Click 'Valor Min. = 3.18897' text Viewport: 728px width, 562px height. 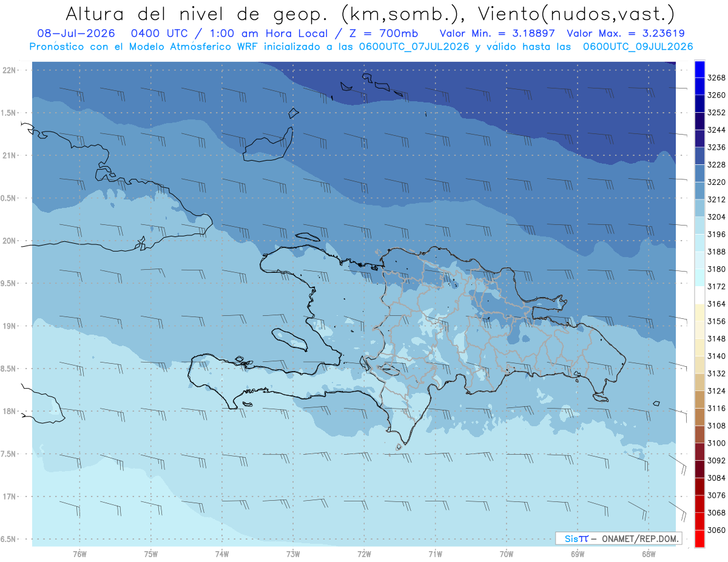point(497,33)
